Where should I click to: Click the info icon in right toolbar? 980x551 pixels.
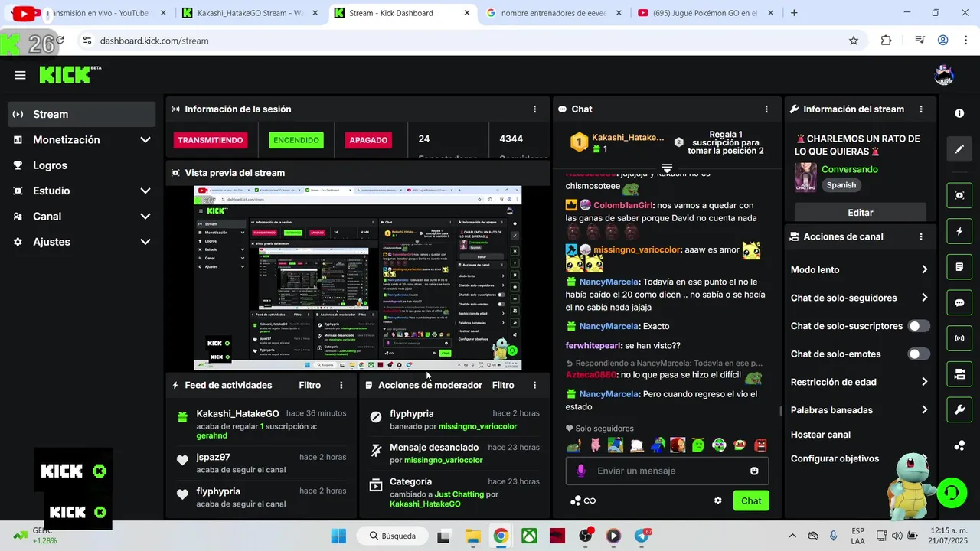(959, 113)
